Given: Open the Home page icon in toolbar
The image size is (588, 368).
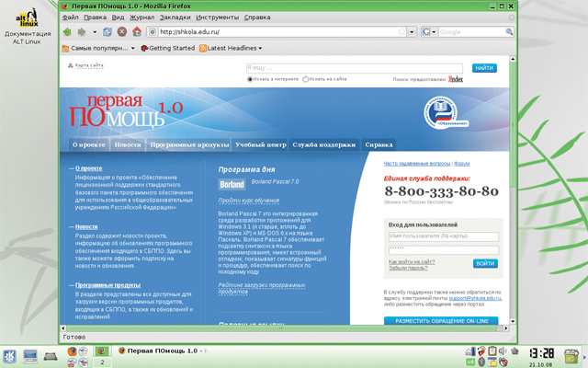Looking at the screenshot, I should pos(137,32).
